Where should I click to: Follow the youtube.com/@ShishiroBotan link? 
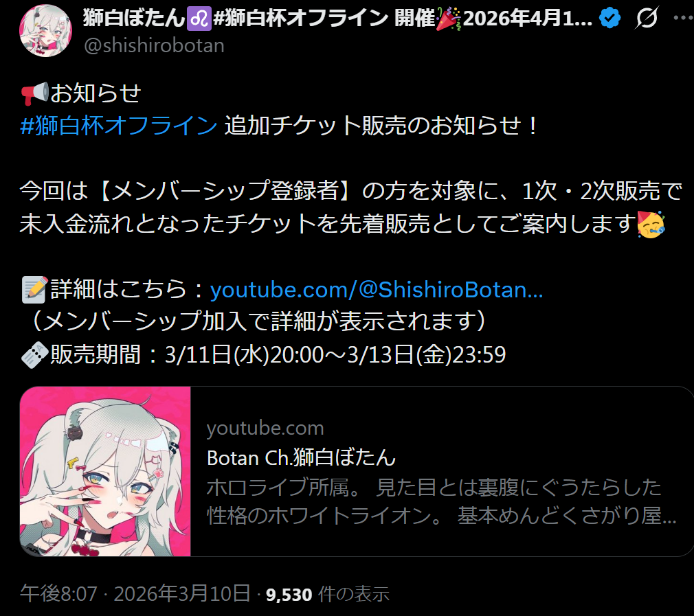377,290
